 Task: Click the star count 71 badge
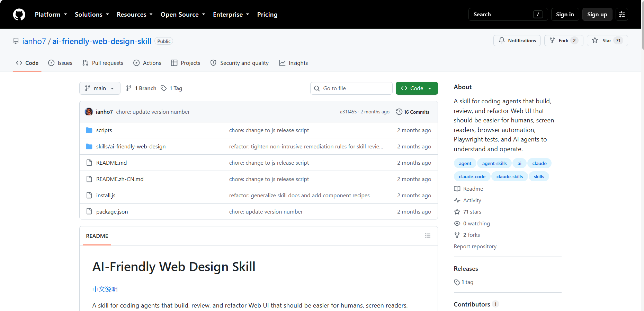click(x=618, y=41)
